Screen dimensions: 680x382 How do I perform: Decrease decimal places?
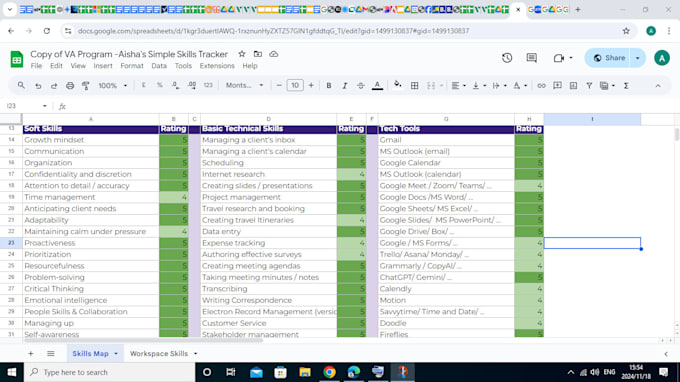(175, 85)
